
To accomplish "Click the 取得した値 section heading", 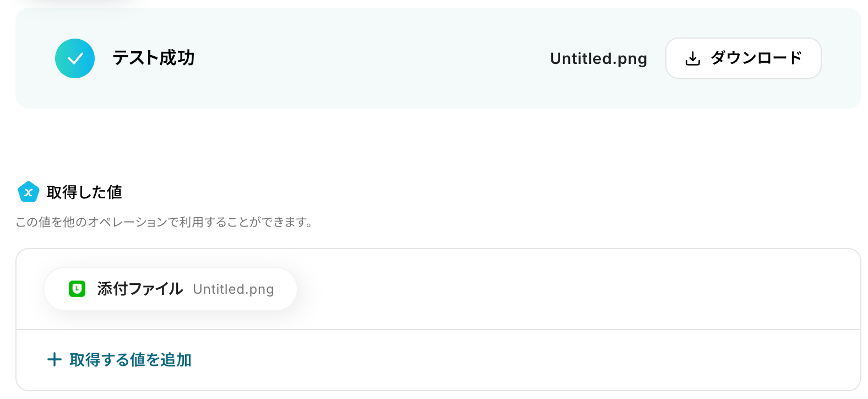I will (84, 192).
